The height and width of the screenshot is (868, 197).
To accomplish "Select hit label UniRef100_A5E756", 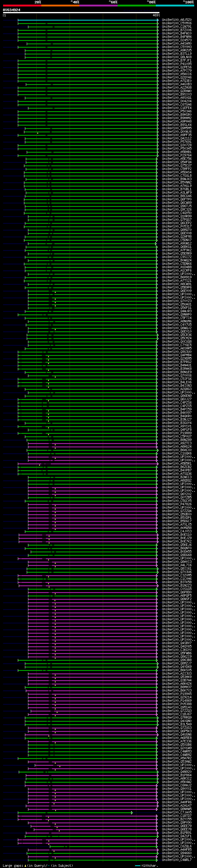I will [x=176, y=159].
